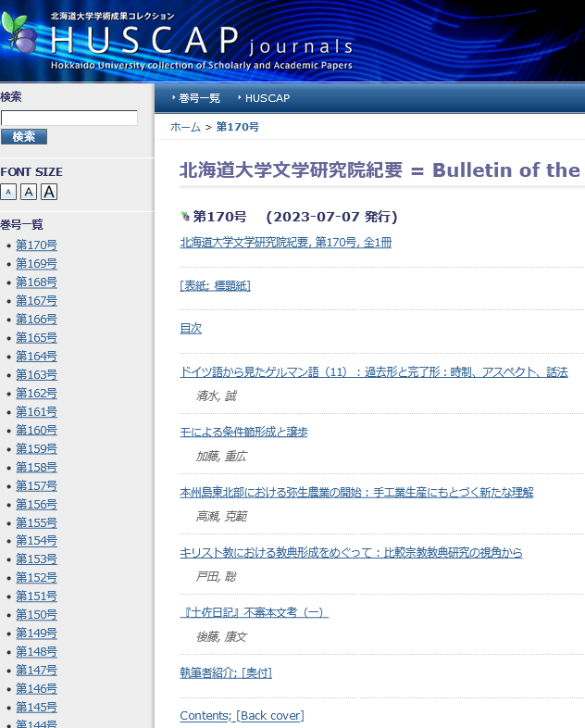Open the 目次 link

click(x=191, y=329)
